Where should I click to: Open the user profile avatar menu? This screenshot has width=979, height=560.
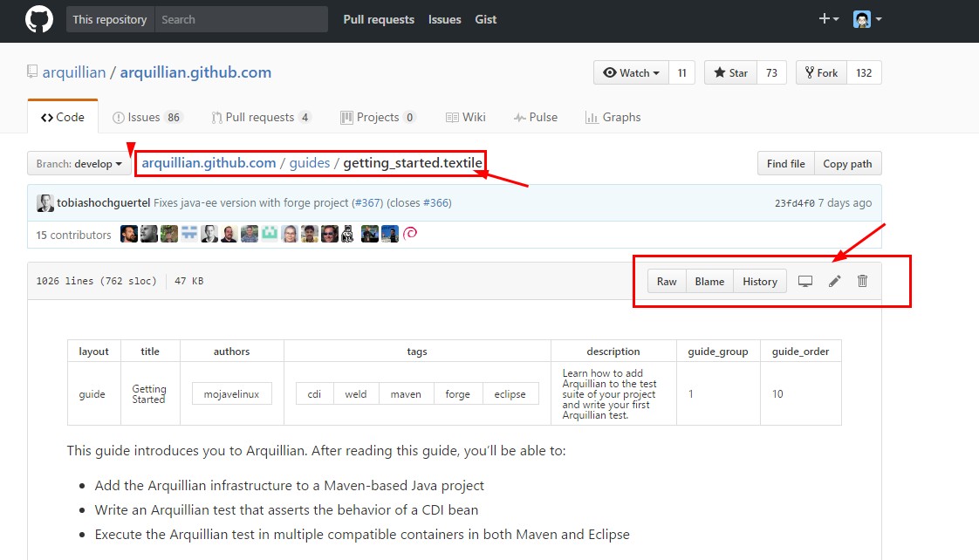tap(867, 19)
